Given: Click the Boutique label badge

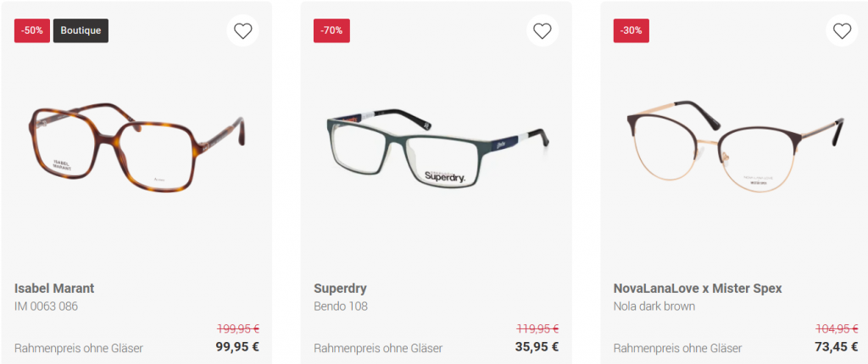Looking at the screenshot, I should [81, 30].
